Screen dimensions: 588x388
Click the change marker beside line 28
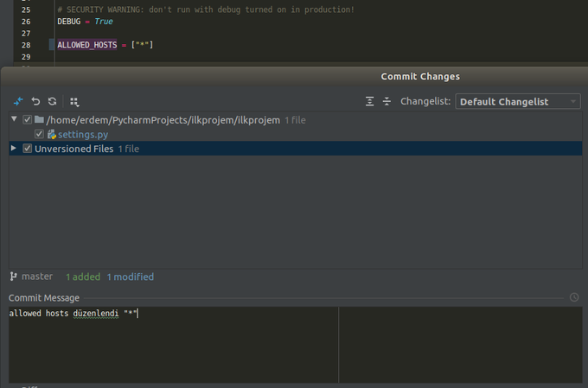point(52,45)
